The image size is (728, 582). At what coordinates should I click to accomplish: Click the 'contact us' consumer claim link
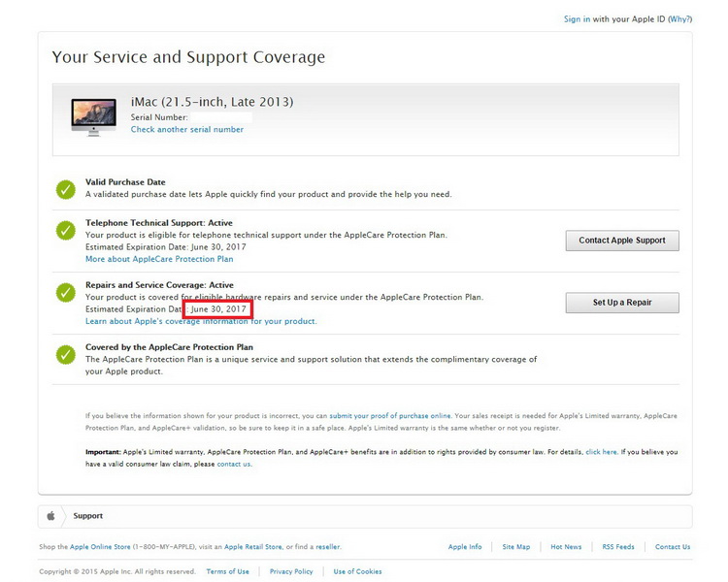click(x=234, y=464)
